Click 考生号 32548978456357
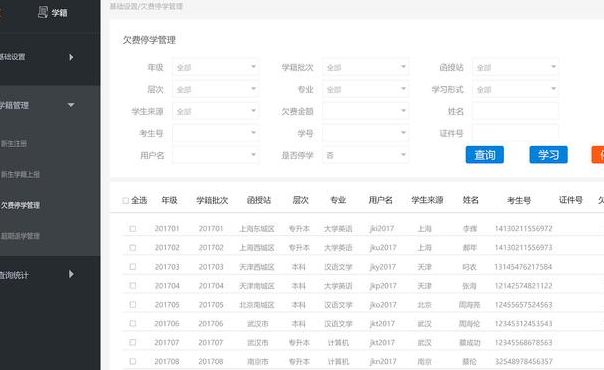Viewport: 604px width, 370px height. (523, 362)
